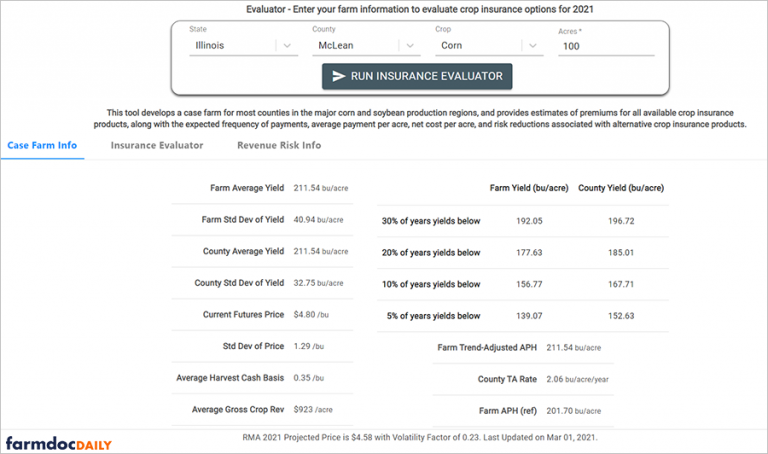768x454 pixels.
Task: Open the State dropdown chevron
Action: click(x=287, y=46)
